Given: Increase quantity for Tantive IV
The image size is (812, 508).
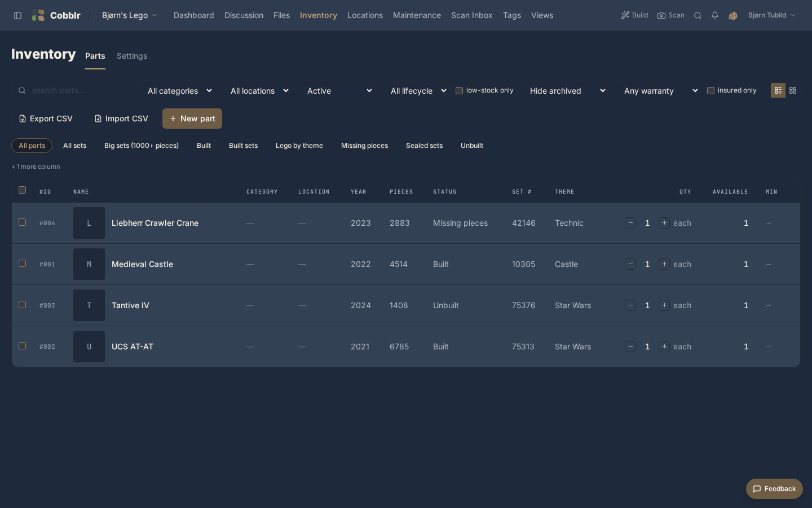Looking at the screenshot, I should (664, 305).
